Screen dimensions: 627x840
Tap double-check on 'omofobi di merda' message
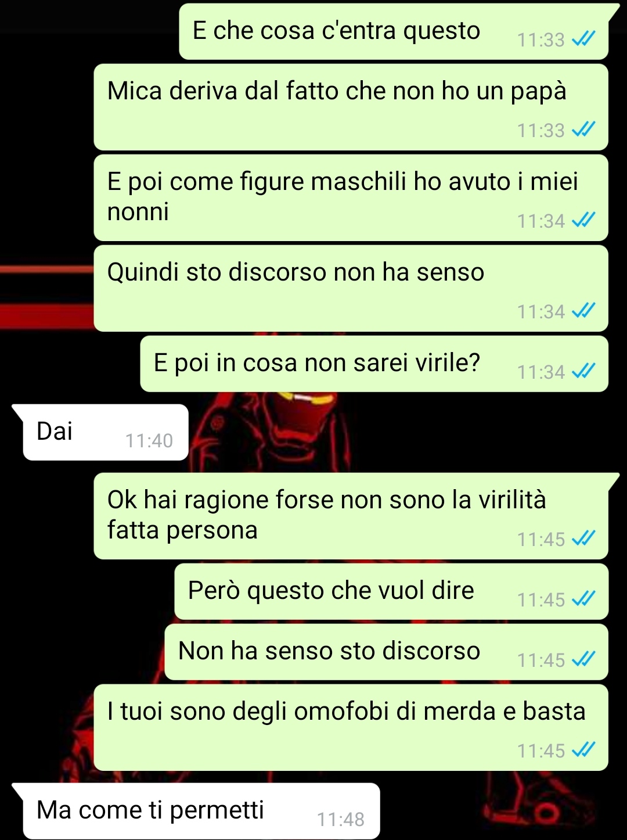point(583,751)
